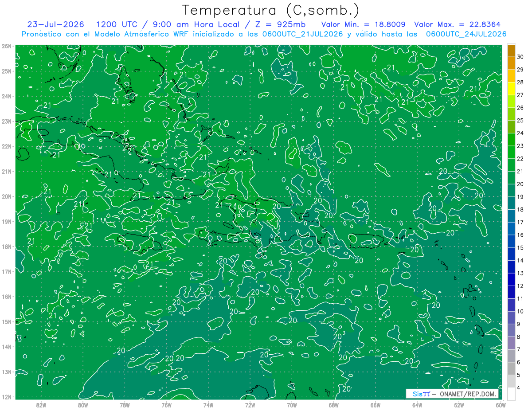Viewport: 532px width, 411px height.
Task: Click the latitude axis label '18N'
Action: 6,247
